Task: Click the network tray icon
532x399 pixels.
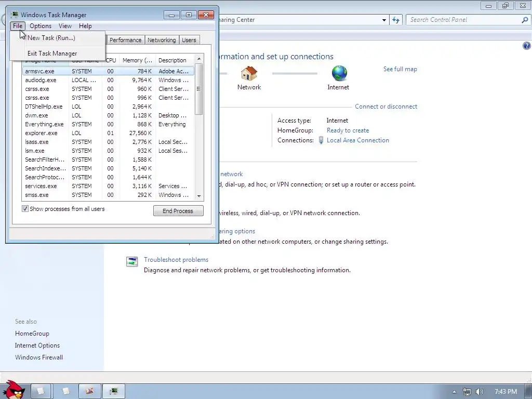Action: [x=467, y=392]
